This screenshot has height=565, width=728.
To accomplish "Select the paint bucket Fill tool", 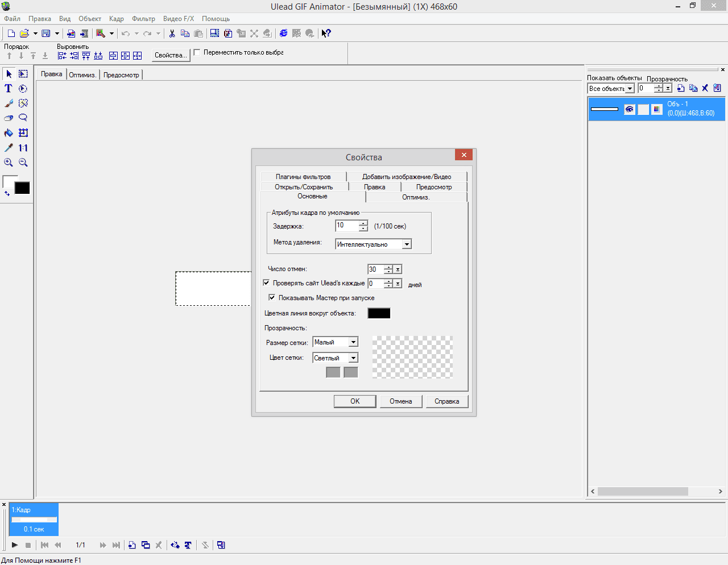I will (x=9, y=133).
